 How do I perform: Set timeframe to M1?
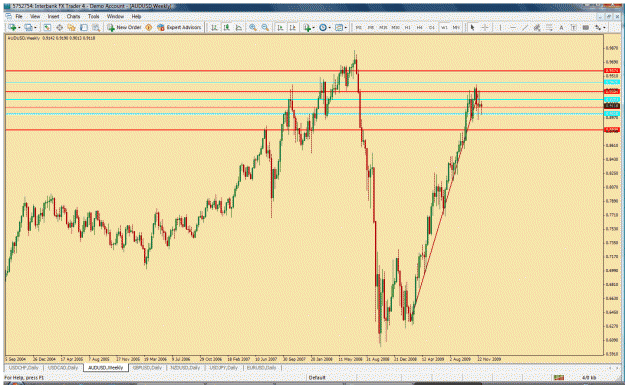coord(359,28)
